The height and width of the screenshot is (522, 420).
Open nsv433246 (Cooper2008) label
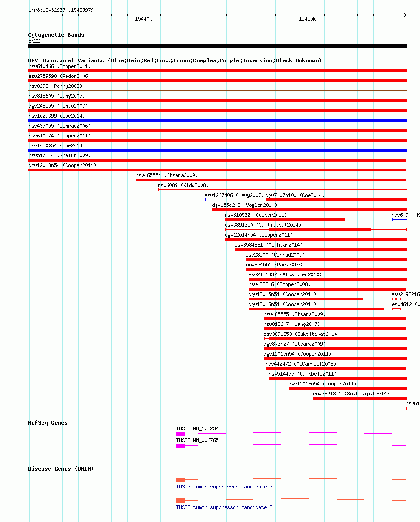pyautogui.click(x=279, y=285)
